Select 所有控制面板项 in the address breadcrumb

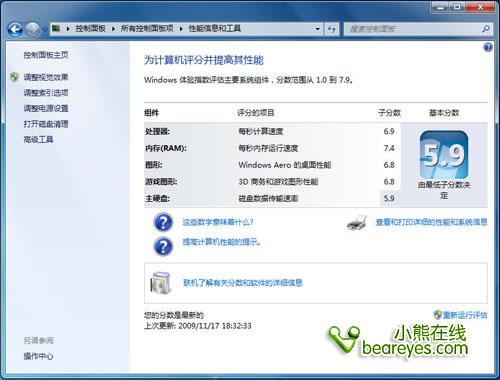(147, 28)
